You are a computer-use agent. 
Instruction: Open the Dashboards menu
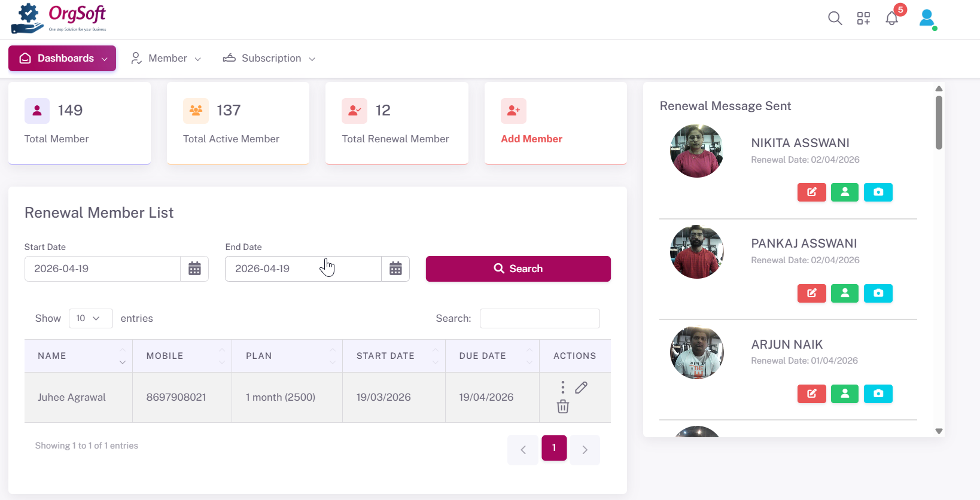click(x=62, y=58)
